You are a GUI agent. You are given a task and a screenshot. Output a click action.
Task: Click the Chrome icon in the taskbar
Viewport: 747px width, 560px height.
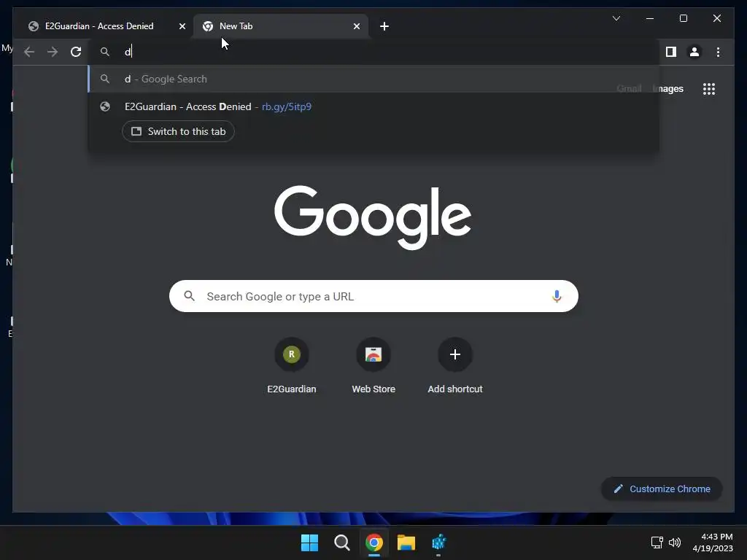[374, 542]
